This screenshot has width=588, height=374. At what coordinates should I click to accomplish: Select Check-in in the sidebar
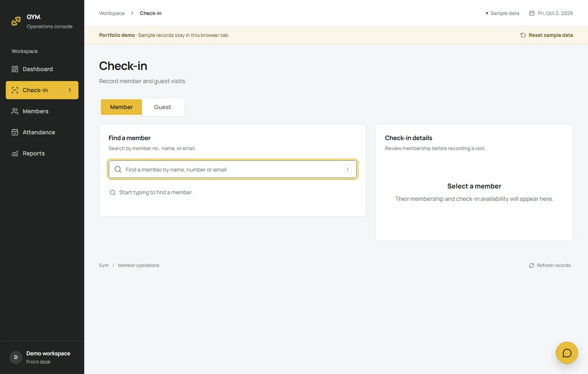tap(42, 90)
